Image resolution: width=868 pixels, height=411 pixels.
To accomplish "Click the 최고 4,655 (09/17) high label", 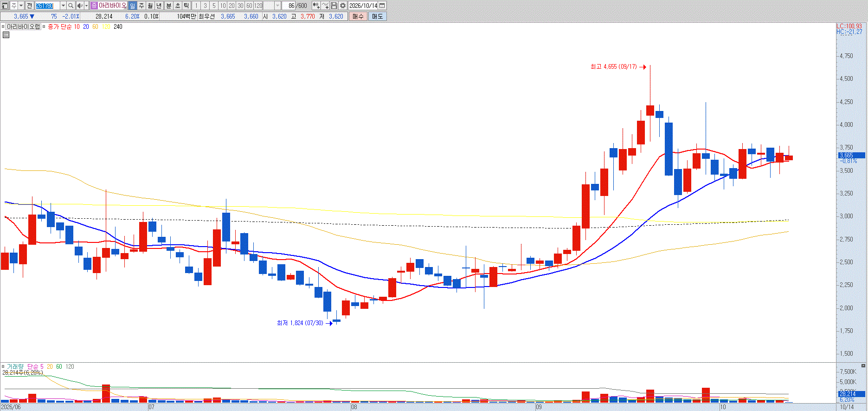I will click(x=613, y=67).
